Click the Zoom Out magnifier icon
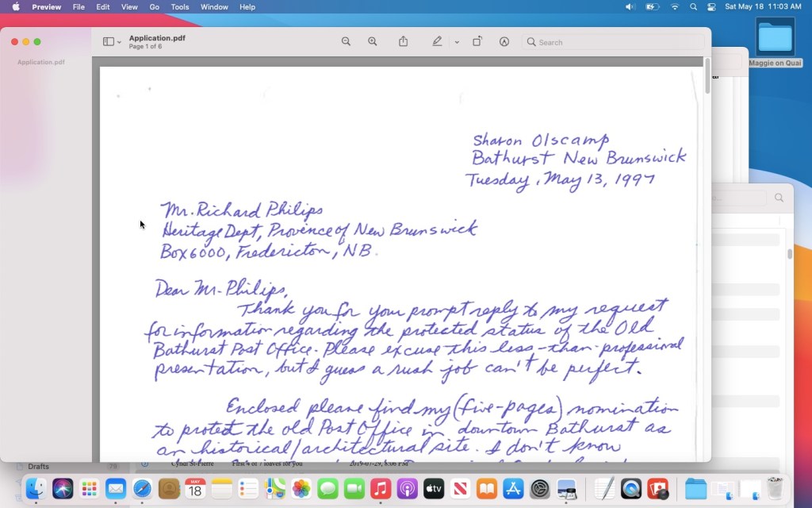Viewport: 812px width, 508px height. 346,41
